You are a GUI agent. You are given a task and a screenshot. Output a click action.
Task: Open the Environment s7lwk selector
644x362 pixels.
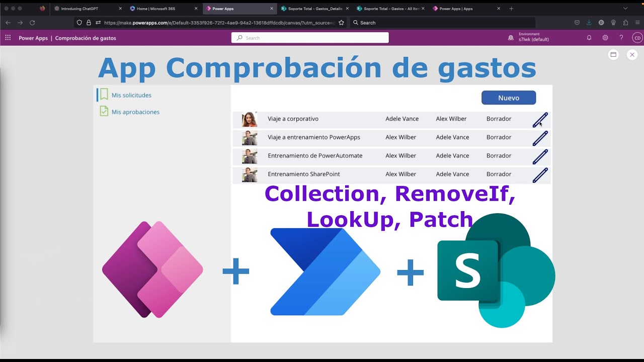pyautogui.click(x=529, y=37)
